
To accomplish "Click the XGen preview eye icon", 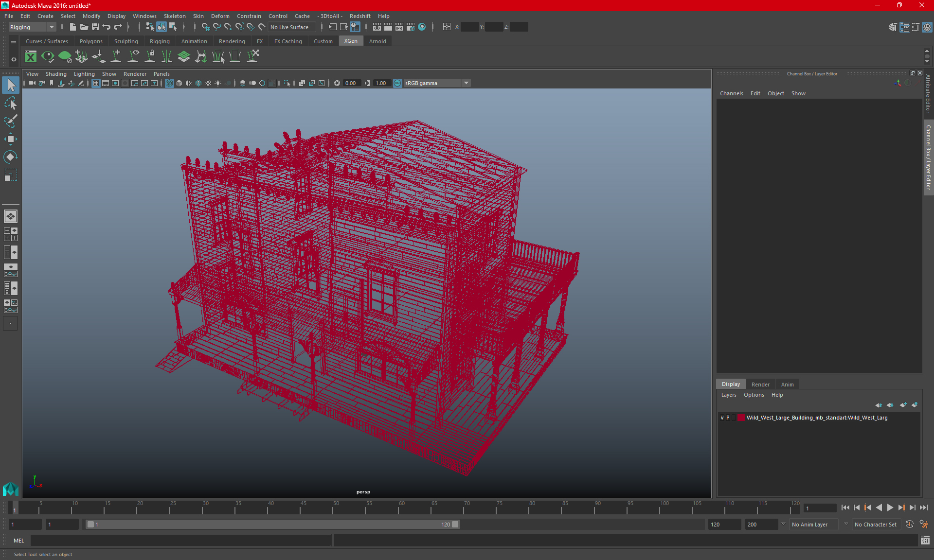I will point(48,57).
